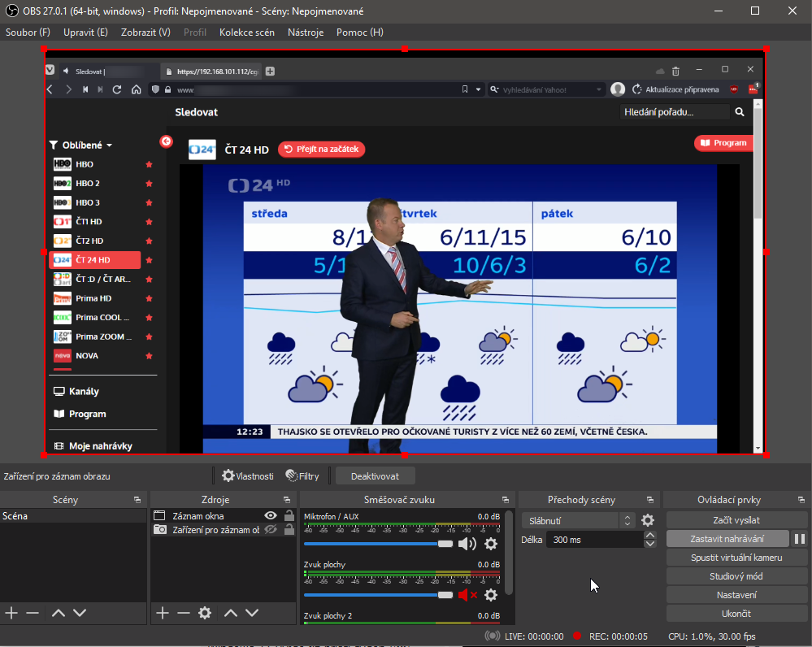Increase the Délka duration with up arrow
The image size is (812, 647).
click(649, 535)
